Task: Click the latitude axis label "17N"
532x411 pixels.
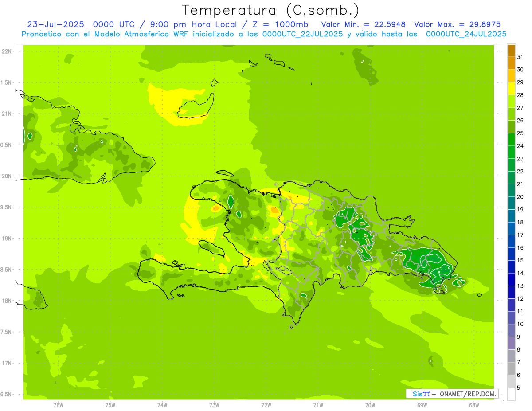Action: pyautogui.click(x=7, y=363)
